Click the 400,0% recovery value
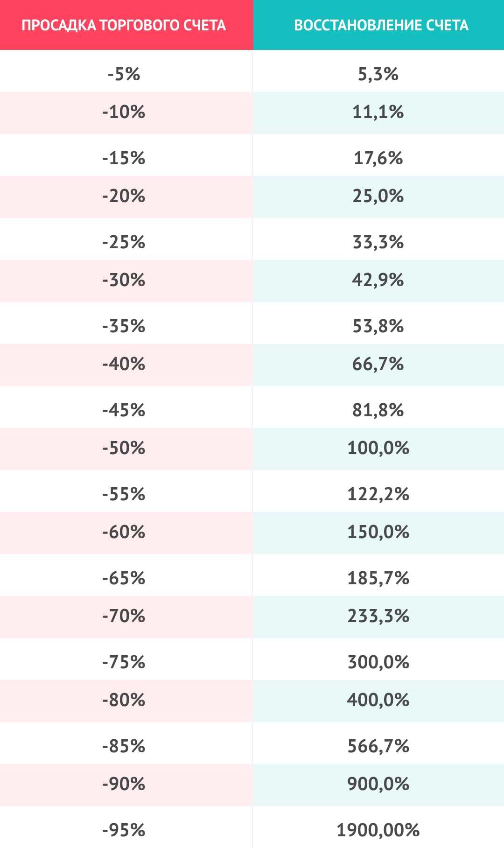This screenshot has width=504, height=848. click(x=378, y=700)
